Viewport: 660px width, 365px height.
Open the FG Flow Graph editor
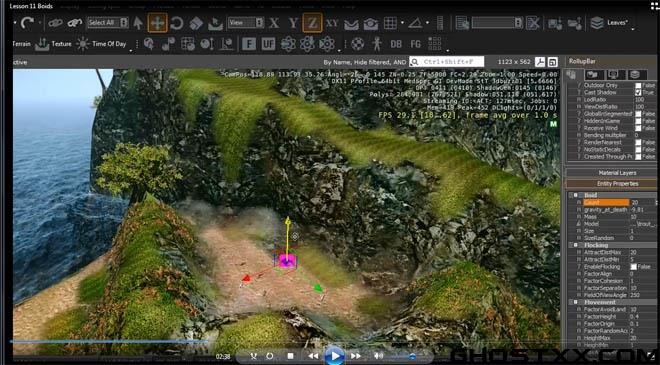[415, 44]
